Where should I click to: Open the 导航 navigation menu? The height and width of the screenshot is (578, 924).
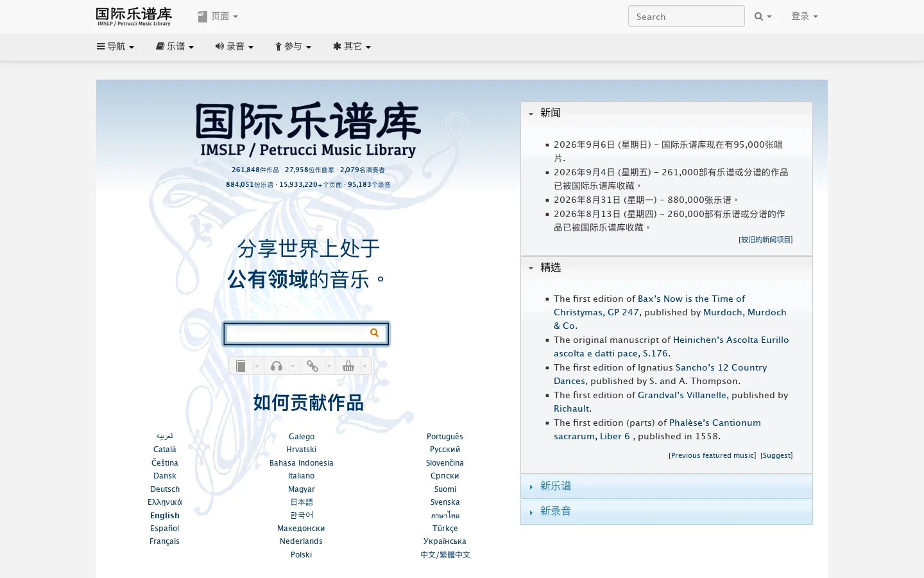tap(116, 46)
